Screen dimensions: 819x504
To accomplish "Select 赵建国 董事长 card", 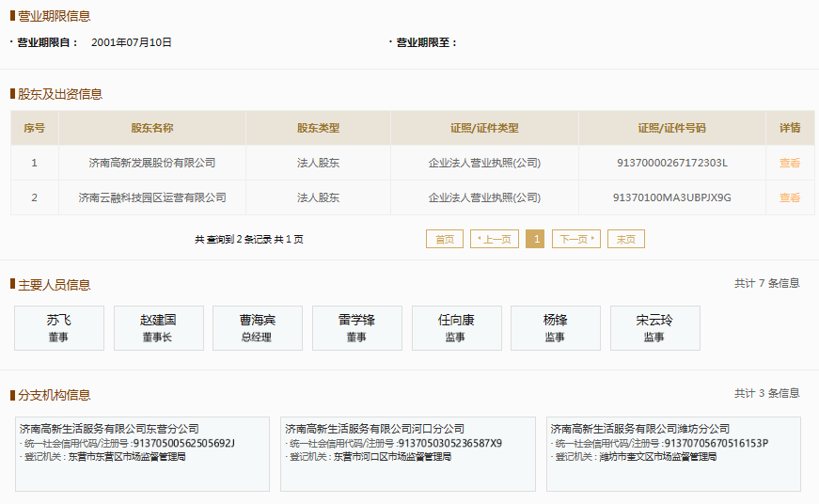I will pos(158,328).
